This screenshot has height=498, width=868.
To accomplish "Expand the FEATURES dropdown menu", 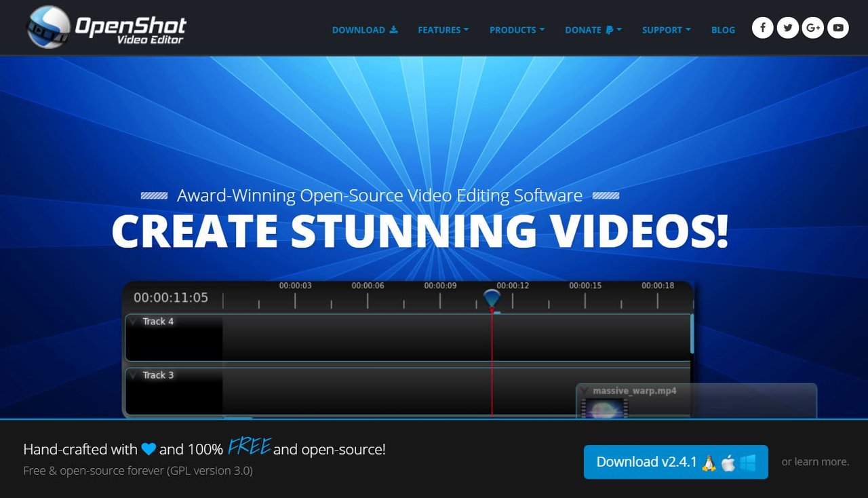I will [443, 30].
